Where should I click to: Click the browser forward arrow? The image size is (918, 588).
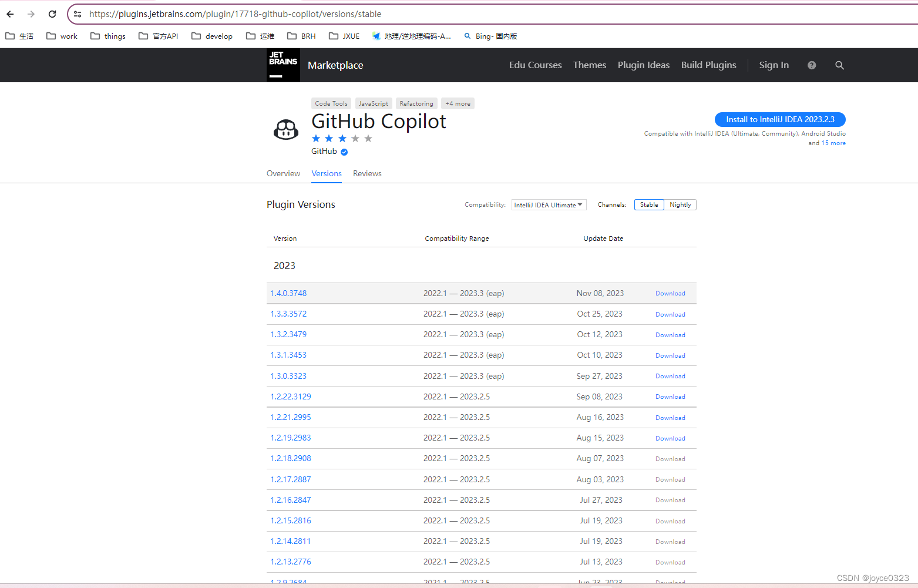point(31,14)
